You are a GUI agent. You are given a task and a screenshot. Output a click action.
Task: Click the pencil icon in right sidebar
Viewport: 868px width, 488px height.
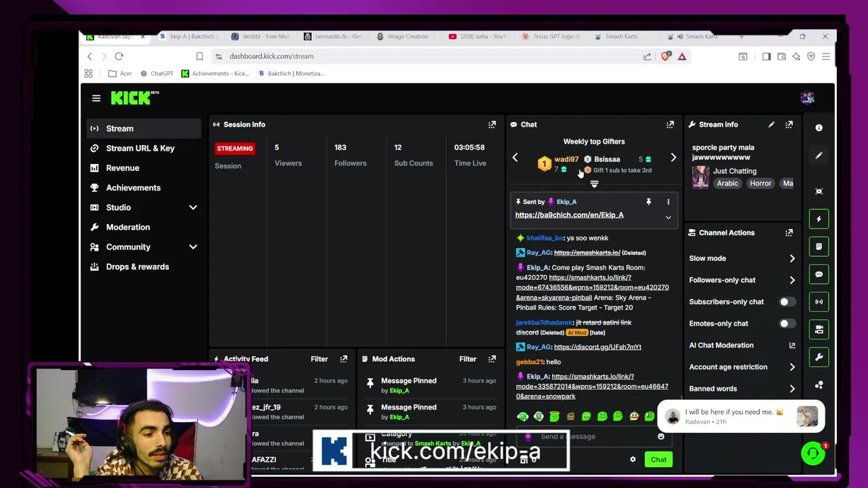click(819, 156)
